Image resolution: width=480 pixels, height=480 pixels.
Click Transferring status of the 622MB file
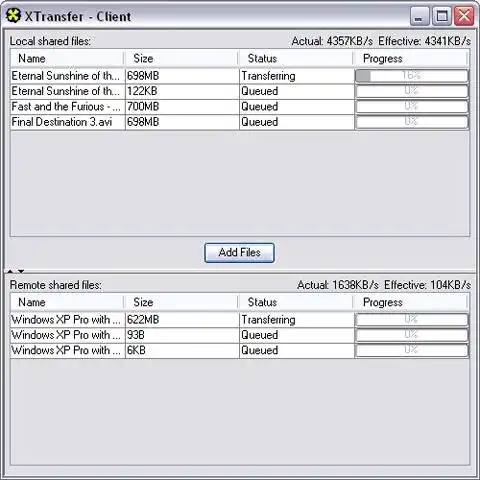(296, 320)
